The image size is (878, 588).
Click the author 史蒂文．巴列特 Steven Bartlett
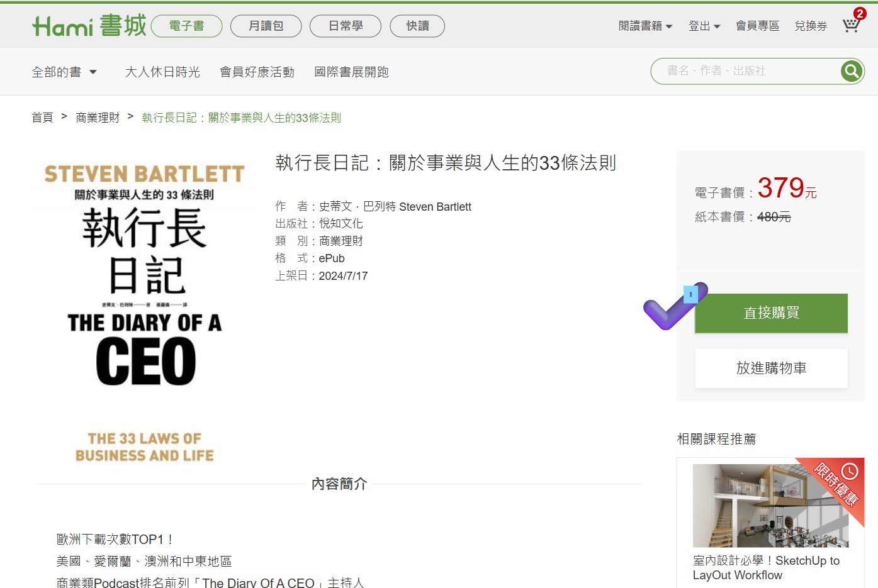click(395, 206)
